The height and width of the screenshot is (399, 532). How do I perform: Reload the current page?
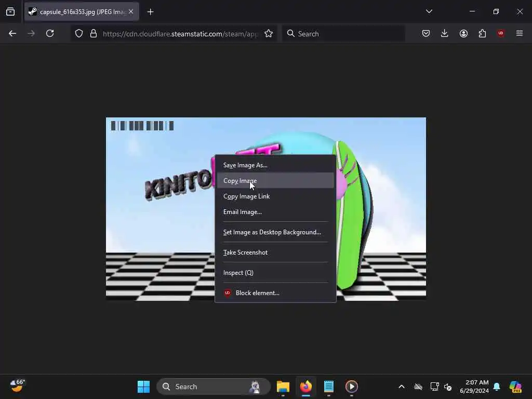(50, 33)
